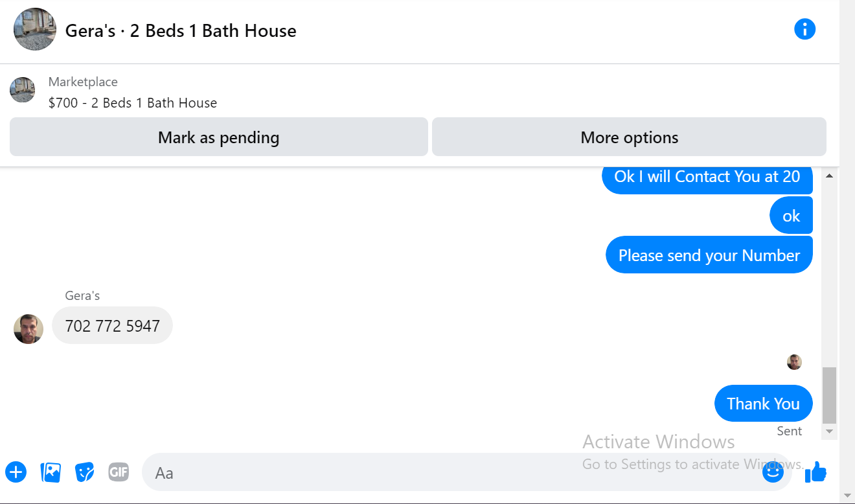Open the $700 - 2 Beds 1 Bath House listing
855x504 pixels.
(x=133, y=103)
